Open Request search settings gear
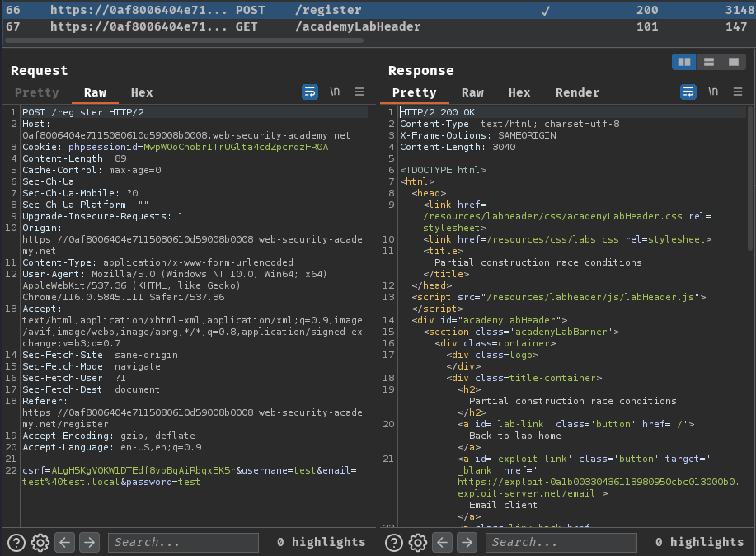The height and width of the screenshot is (556, 756). tap(40, 543)
